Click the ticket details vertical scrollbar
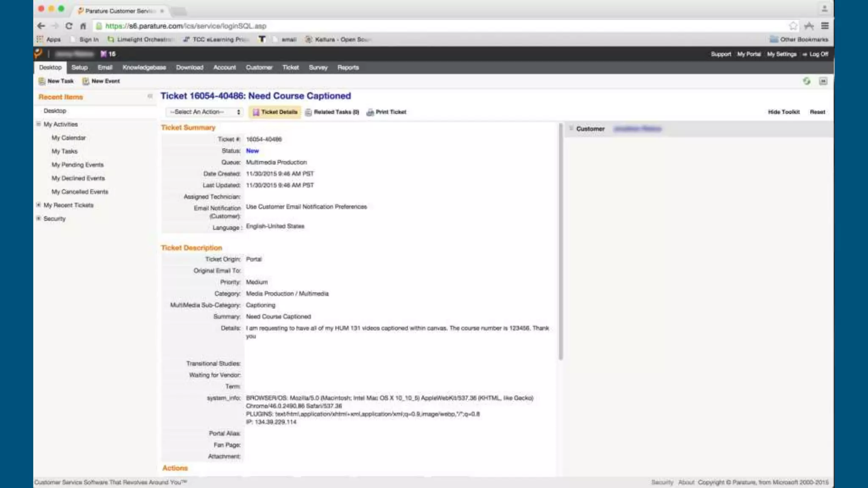 (x=560, y=241)
